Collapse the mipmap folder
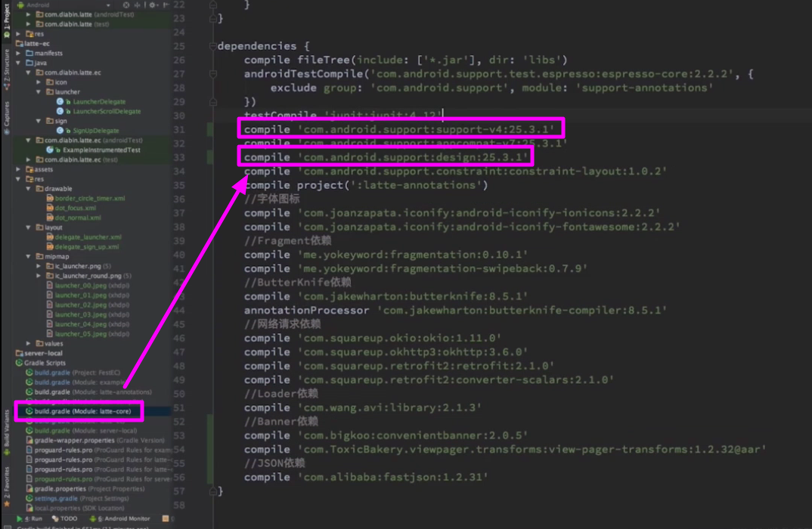Viewport: 812px width, 529px height. (29, 257)
